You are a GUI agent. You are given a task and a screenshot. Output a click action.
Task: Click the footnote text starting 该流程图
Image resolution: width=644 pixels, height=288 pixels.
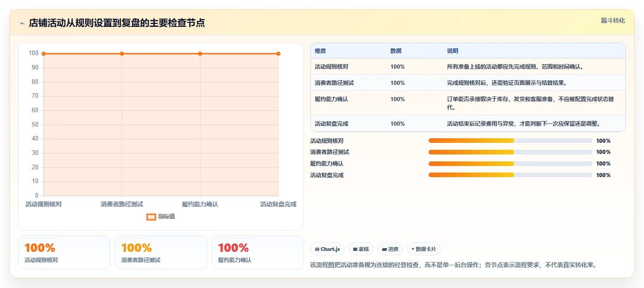(x=454, y=265)
